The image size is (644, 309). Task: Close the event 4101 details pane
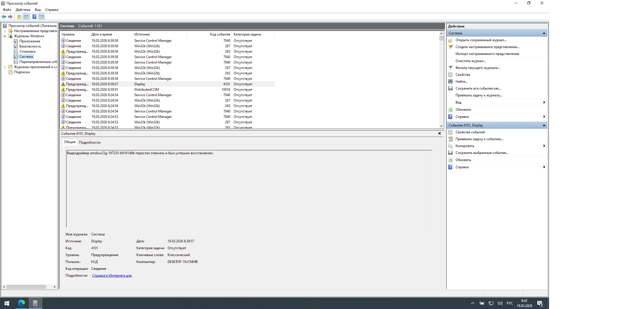(x=440, y=133)
